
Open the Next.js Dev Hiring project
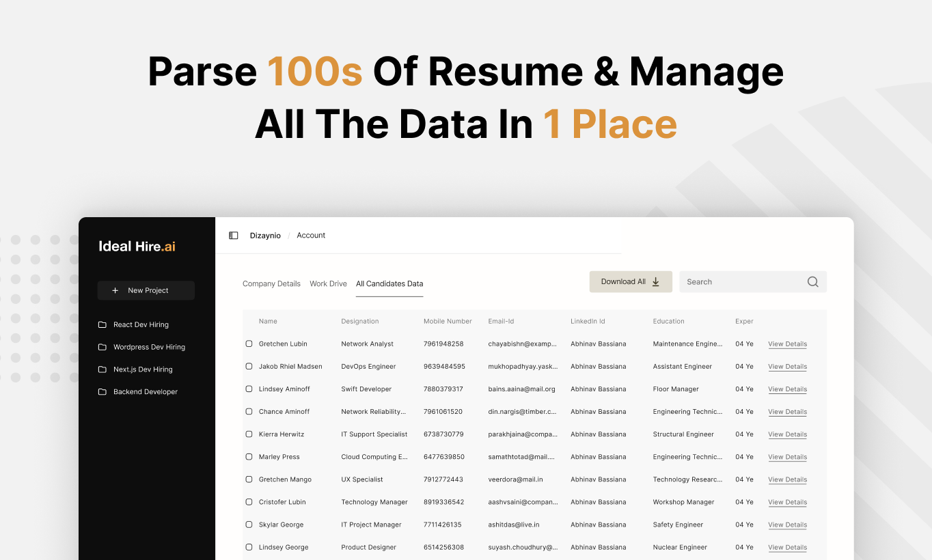[143, 369]
